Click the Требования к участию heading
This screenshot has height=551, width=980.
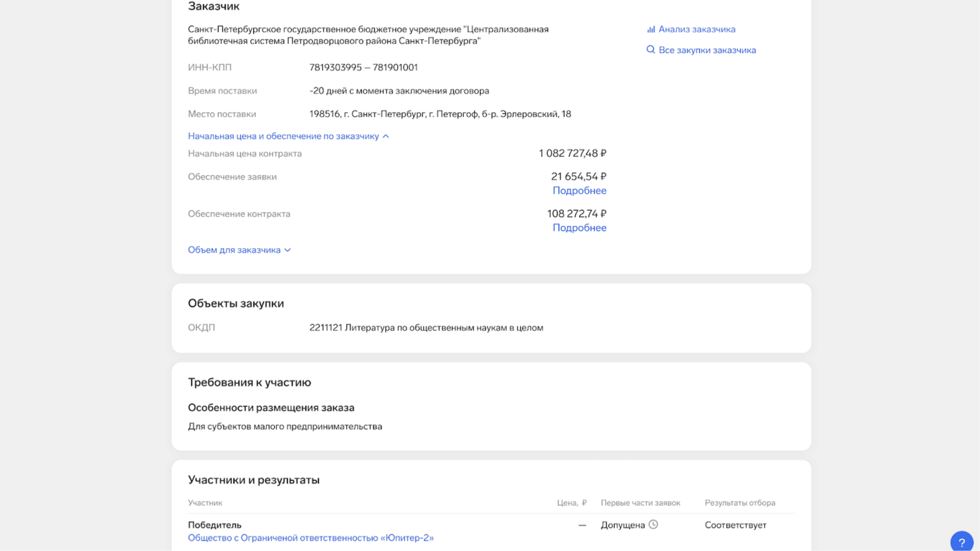tap(250, 383)
